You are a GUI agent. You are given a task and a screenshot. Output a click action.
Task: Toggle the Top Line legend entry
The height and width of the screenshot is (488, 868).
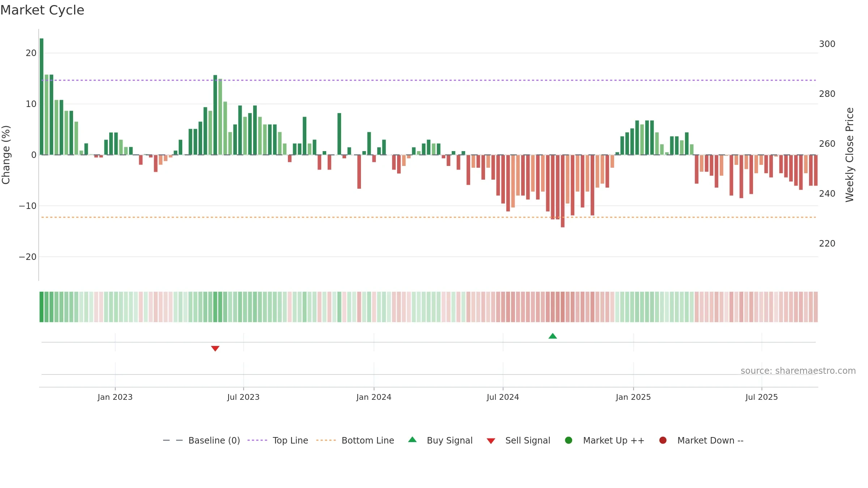[278, 440]
